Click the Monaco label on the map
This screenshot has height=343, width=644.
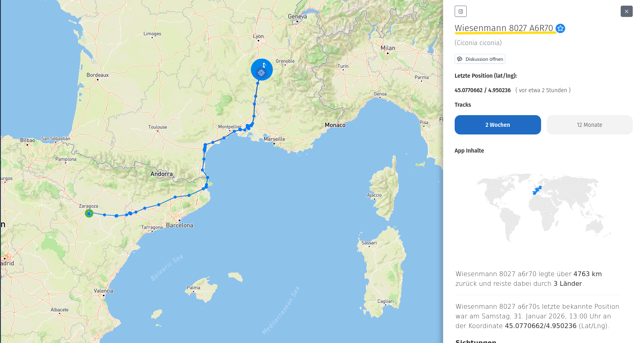coord(335,125)
